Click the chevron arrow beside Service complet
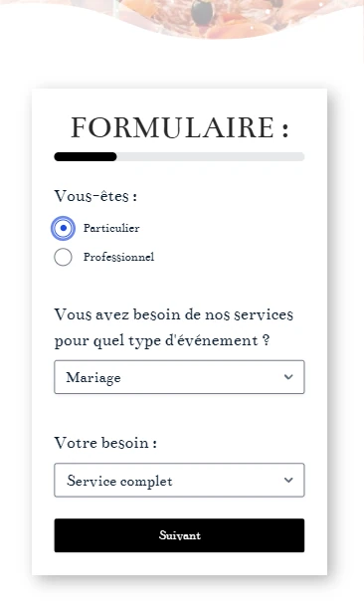Image resolution: width=364 pixels, height=612 pixels. pos(288,480)
